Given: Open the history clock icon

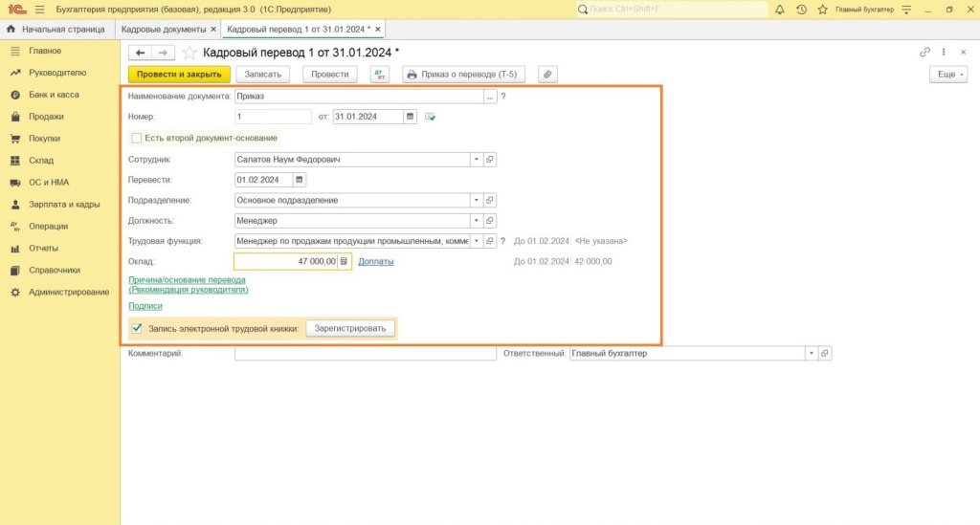Looking at the screenshot, I should [x=801, y=10].
